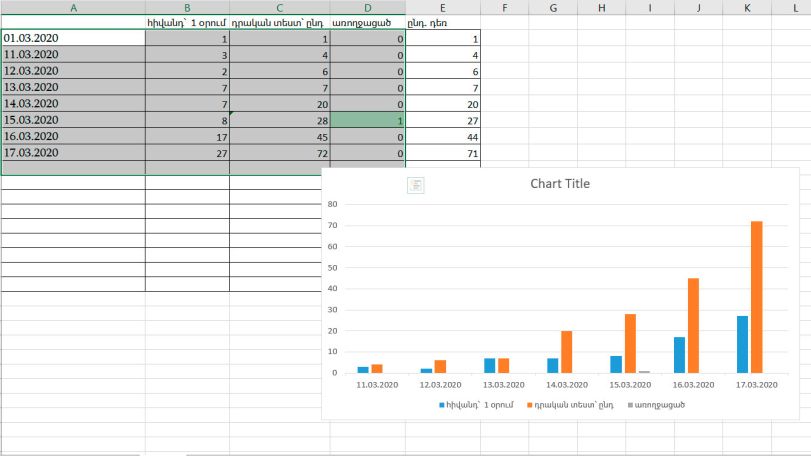Click the blue legend entry 'հիվանդ՝ 1 օրում'
This screenshot has width=811, height=456.
[x=476, y=405]
